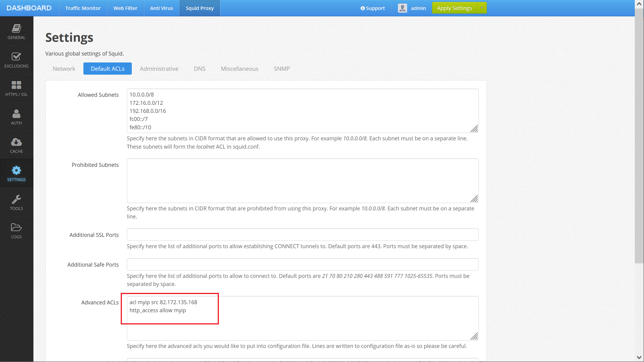Switch to the Network tab
This screenshot has height=362, width=644.
click(x=64, y=68)
